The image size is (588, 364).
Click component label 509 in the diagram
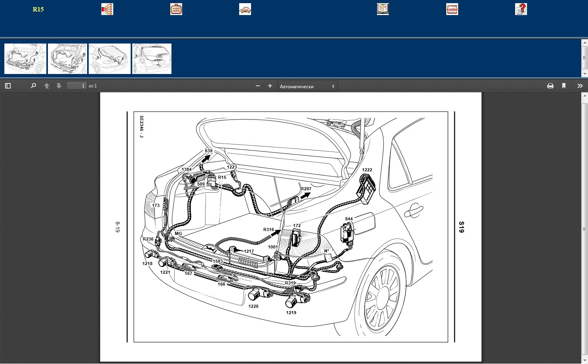[201, 184]
